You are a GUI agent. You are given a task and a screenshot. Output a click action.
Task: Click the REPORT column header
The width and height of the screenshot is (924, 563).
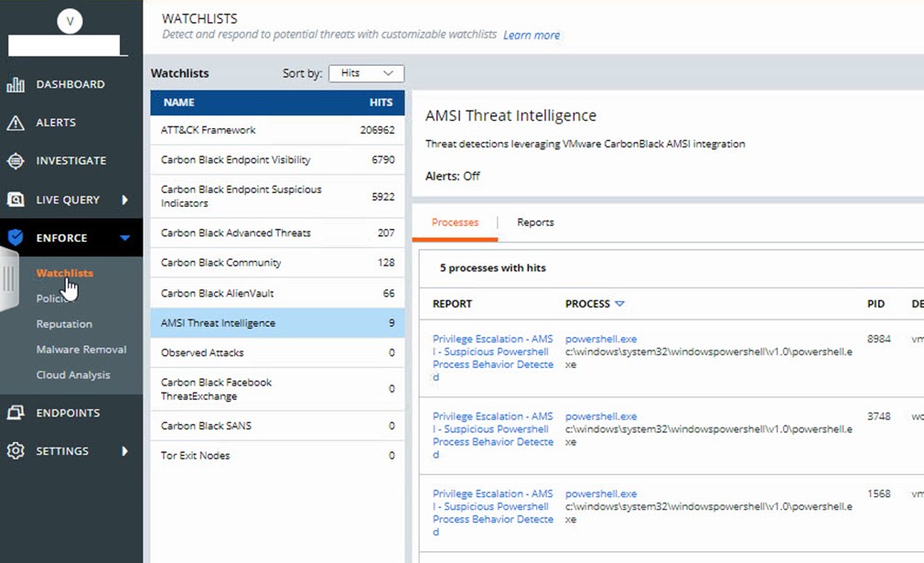[x=452, y=304]
